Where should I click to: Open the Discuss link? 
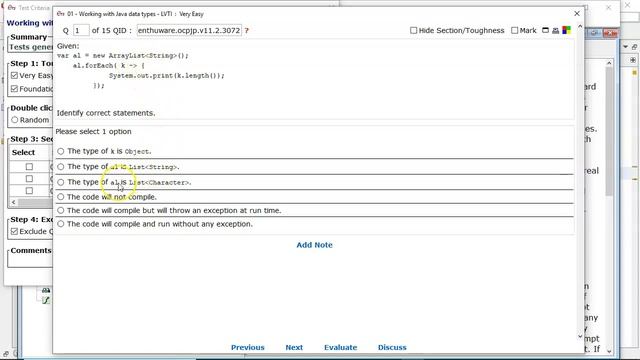[392, 347]
